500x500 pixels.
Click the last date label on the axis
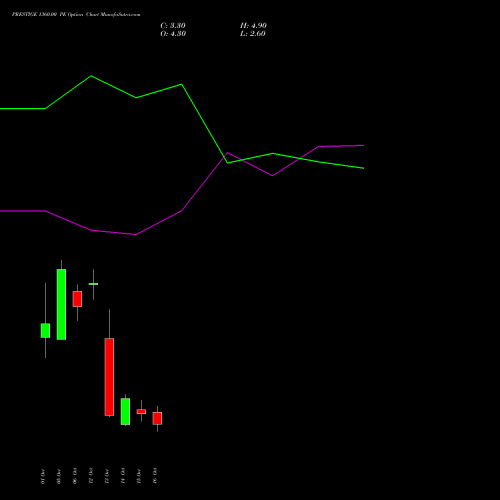pyautogui.click(x=155, y=476)
